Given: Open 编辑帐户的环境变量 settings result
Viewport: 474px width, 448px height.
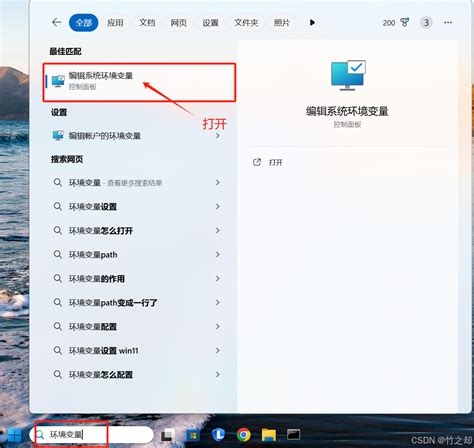Looking at the screenshot, I should pos(137,136).
